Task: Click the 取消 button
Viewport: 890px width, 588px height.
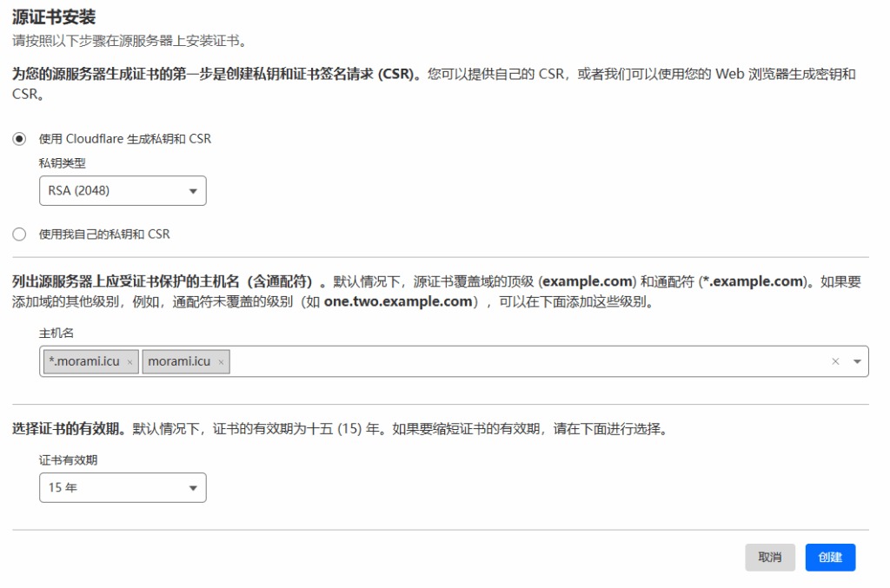Action: click(x=769, y=558)
